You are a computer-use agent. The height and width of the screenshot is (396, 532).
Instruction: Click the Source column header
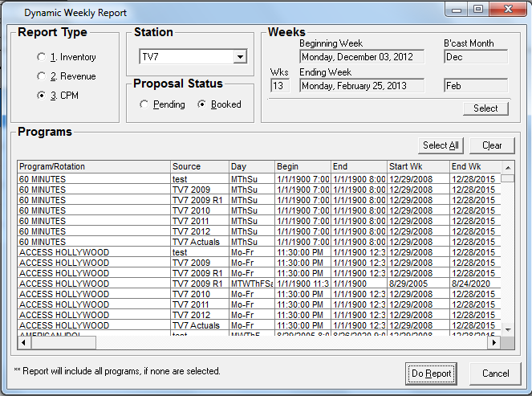199,166
